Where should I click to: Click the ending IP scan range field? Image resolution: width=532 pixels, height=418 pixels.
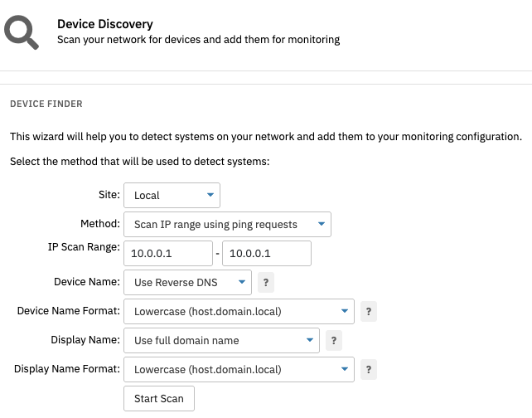click(x=267, y=253)
